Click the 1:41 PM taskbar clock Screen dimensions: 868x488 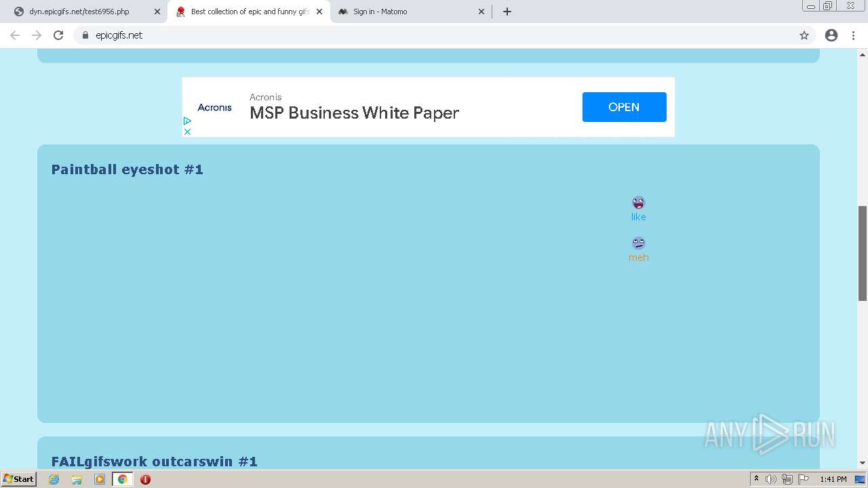tap(833, 479)
